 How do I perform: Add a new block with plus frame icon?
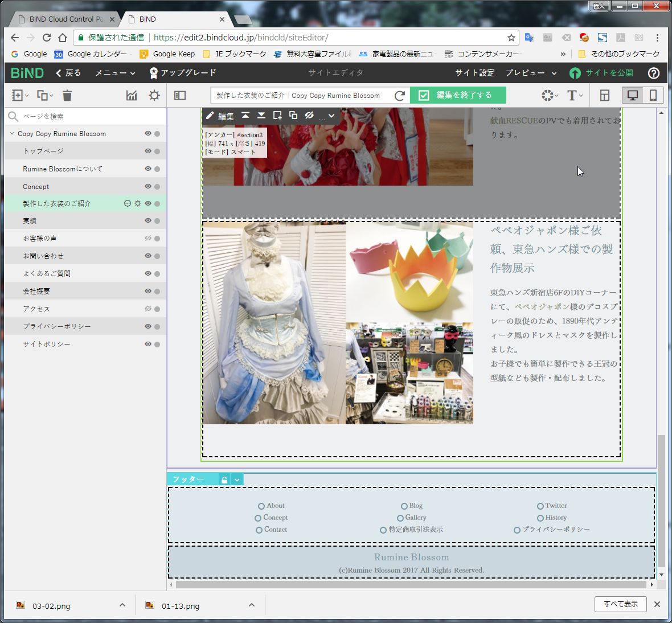pyautogui.click(x=277, y=115)
